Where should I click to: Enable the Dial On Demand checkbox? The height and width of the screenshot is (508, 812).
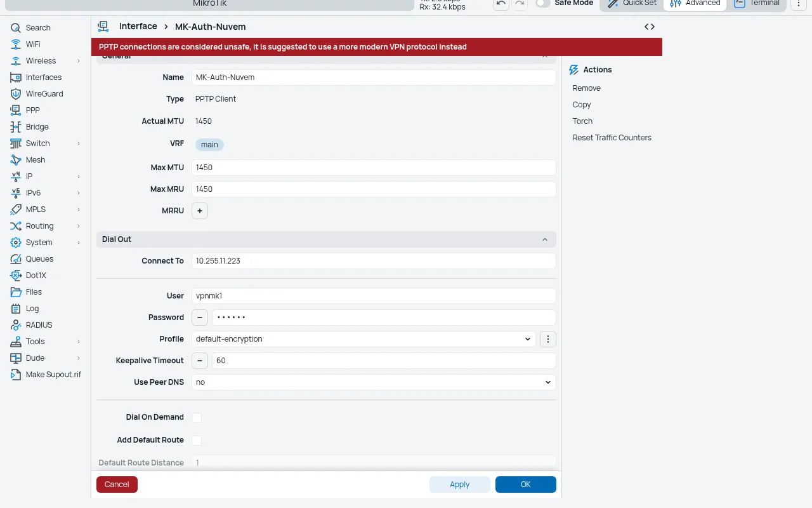[197, 417]
